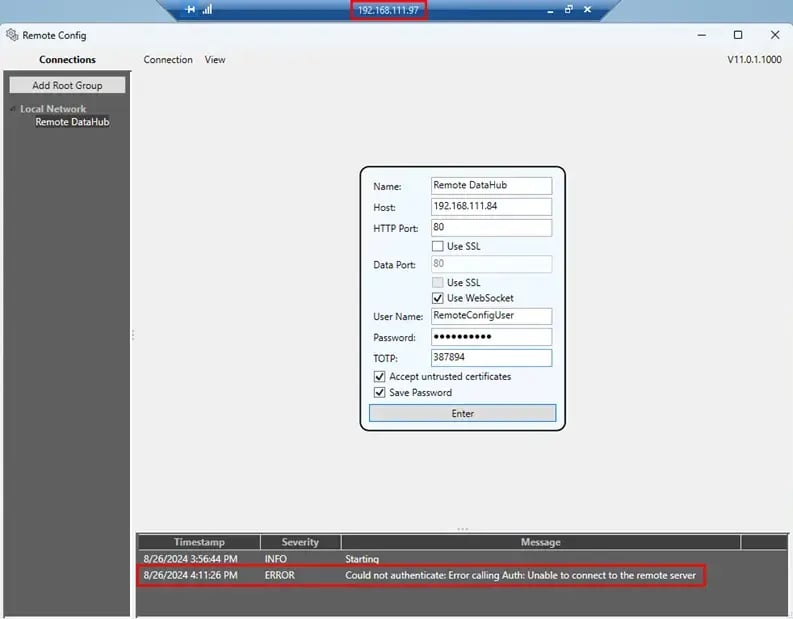793x619 pixels.
Task: Maximize the Remote Config window
Action: coord(738,35)
